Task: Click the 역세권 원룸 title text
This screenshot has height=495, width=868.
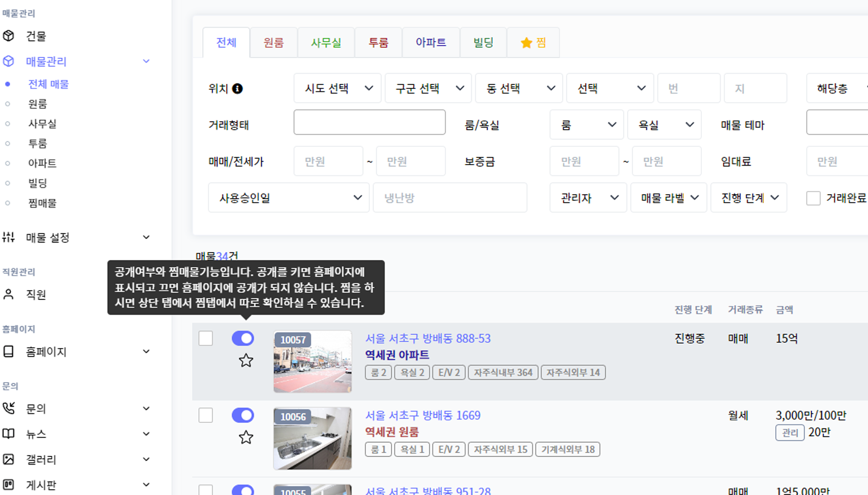Action: [392, 432]
